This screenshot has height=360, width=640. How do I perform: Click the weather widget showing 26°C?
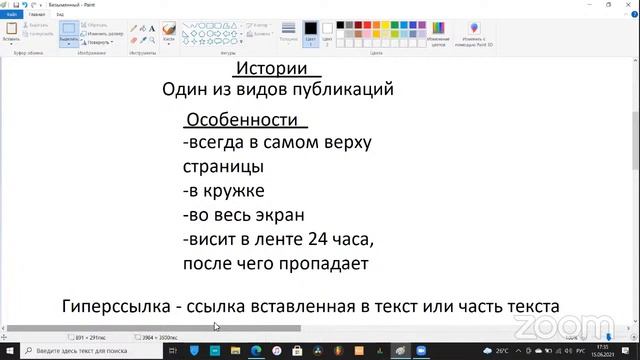click(496, 351)
